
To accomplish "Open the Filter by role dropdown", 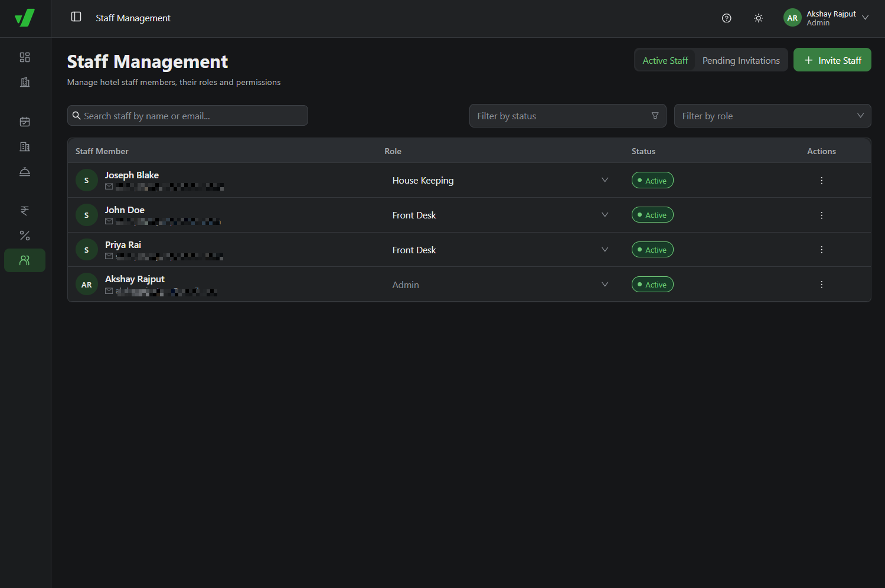I will point(772,116).
